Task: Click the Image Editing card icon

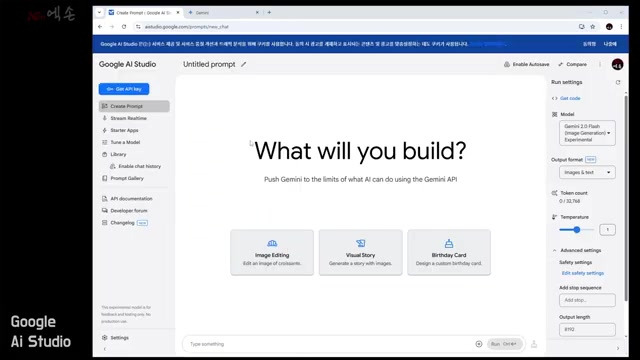Action: click(x=272, y=243)
